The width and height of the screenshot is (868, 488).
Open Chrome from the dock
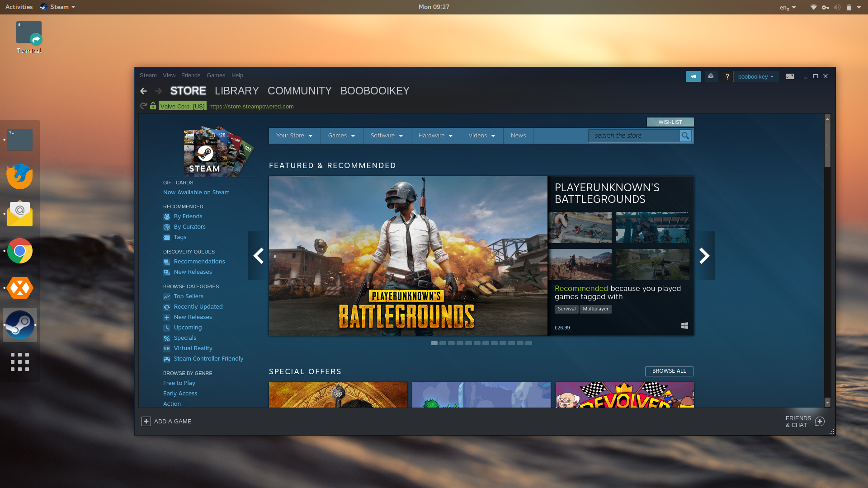click(x=19, y=251)
